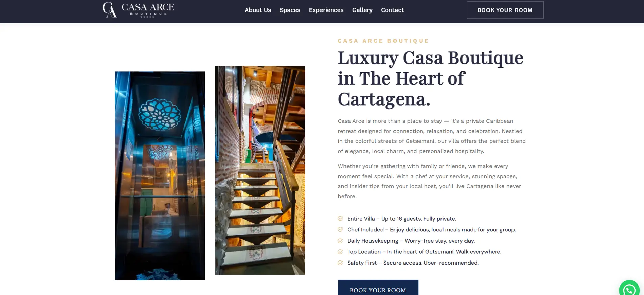644x295 pixels.
Task: Click Book Your Room in header
Action: pyautogui.click(x=505, y=10)
